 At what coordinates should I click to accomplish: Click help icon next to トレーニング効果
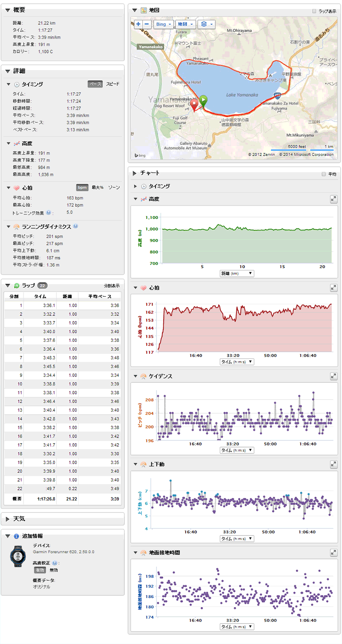pos(48,212)
